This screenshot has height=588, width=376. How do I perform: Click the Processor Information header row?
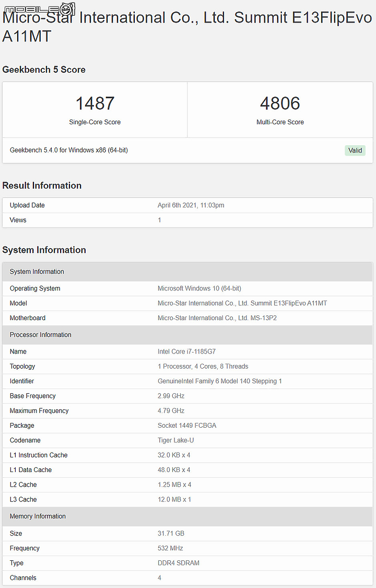[x=187, y=335]
